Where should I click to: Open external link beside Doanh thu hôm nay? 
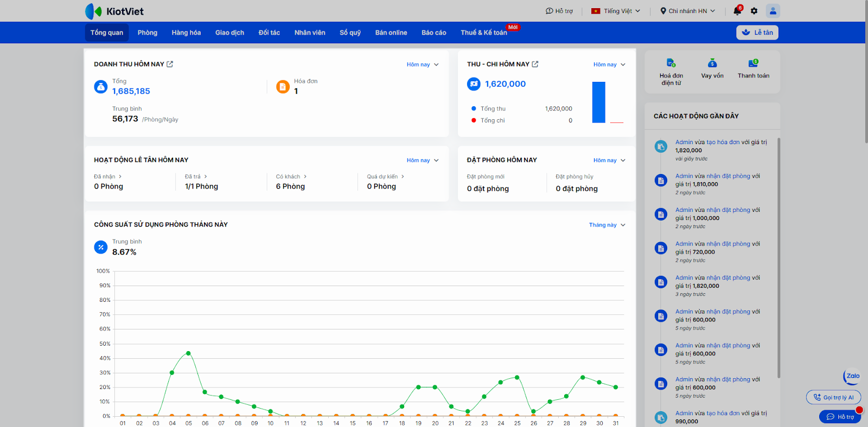click(170, 64)
